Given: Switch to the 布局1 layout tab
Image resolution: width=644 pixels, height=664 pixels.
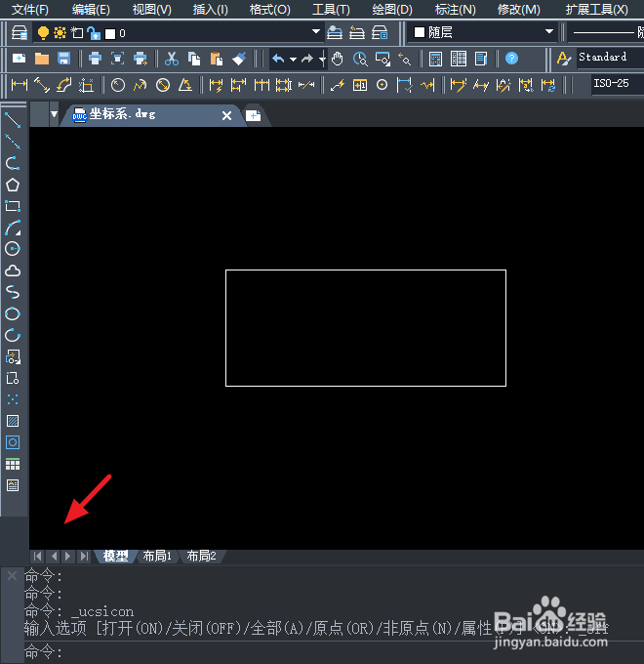Looking at the screenshot, I should [x=157, y=556].
